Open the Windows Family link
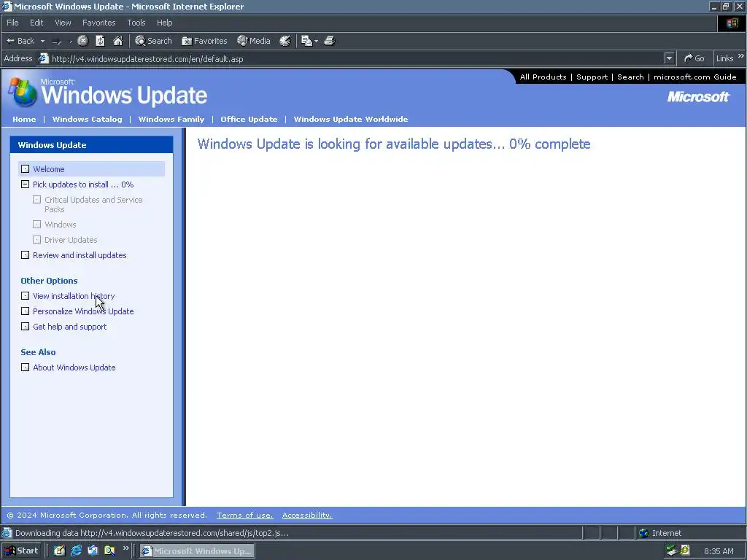This screenshot has width=747, height=560. [171, 119]
